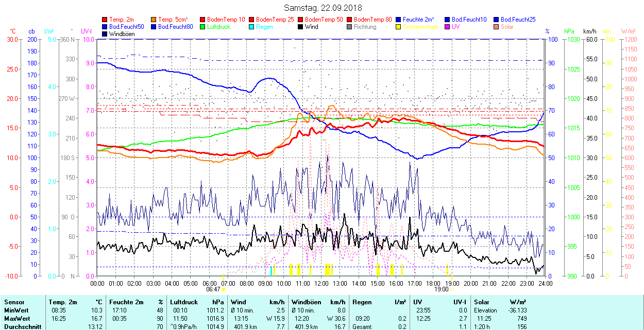Select the green Luftdruck legend swatch
Image resolution: width=644 pixels, height=330 pixels.
click(203, 27)
